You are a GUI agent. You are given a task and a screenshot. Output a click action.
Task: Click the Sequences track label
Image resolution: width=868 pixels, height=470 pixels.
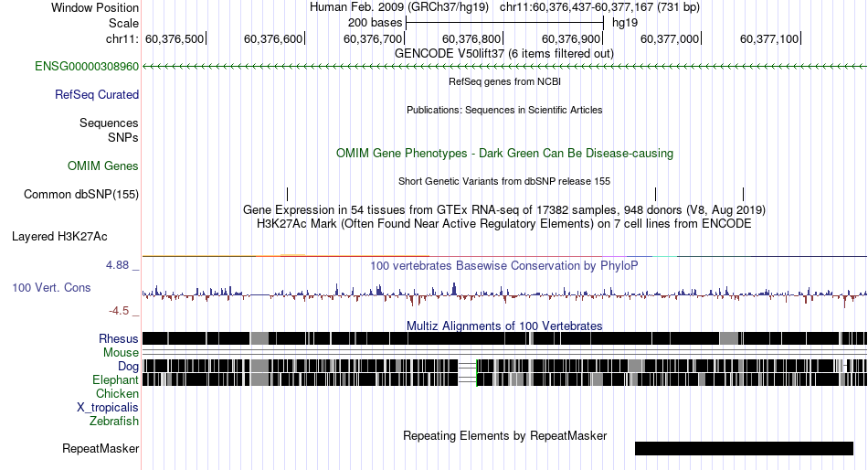point(109,123)
